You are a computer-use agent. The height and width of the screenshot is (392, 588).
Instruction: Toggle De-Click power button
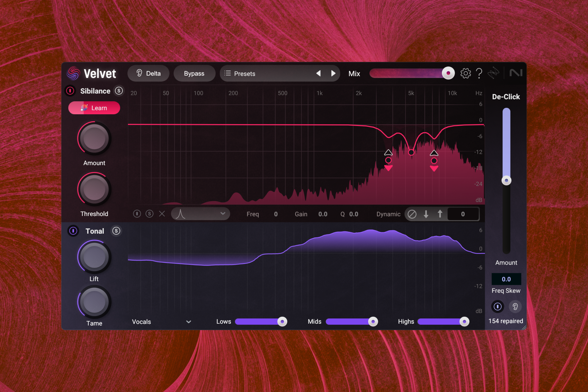(498, 307)
